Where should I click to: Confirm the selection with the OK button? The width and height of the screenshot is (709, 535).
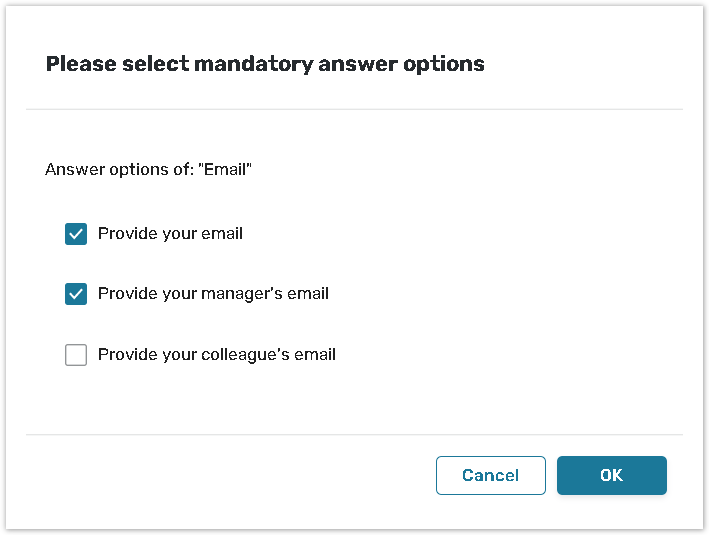(611, 476)
